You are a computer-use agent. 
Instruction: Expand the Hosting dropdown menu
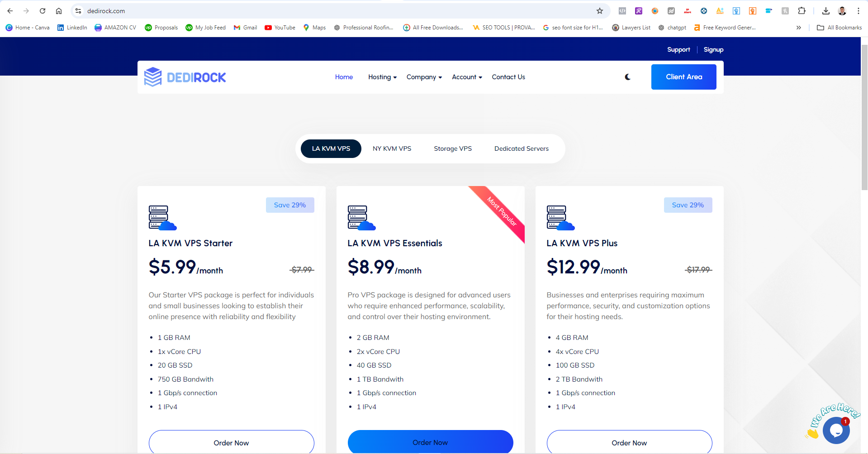[x=382, y=77]
